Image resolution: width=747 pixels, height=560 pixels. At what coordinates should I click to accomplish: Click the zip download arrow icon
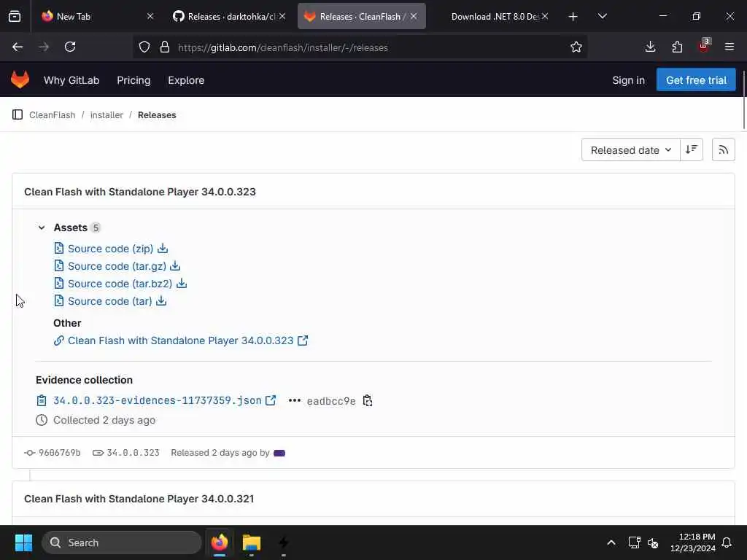coord(163,248)
